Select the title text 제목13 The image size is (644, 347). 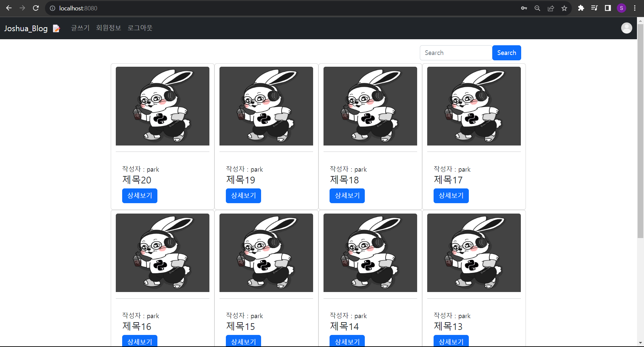pos(448,326)
